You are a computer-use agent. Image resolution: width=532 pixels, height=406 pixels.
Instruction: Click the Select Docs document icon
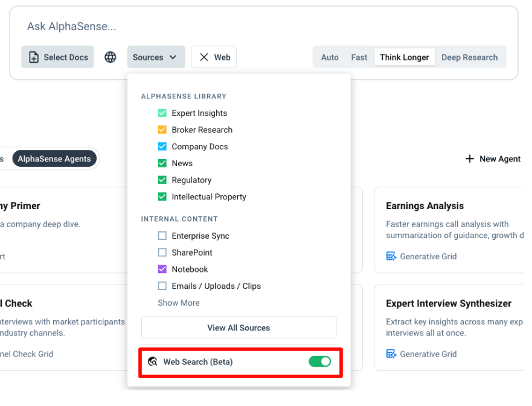pos(34,57)
